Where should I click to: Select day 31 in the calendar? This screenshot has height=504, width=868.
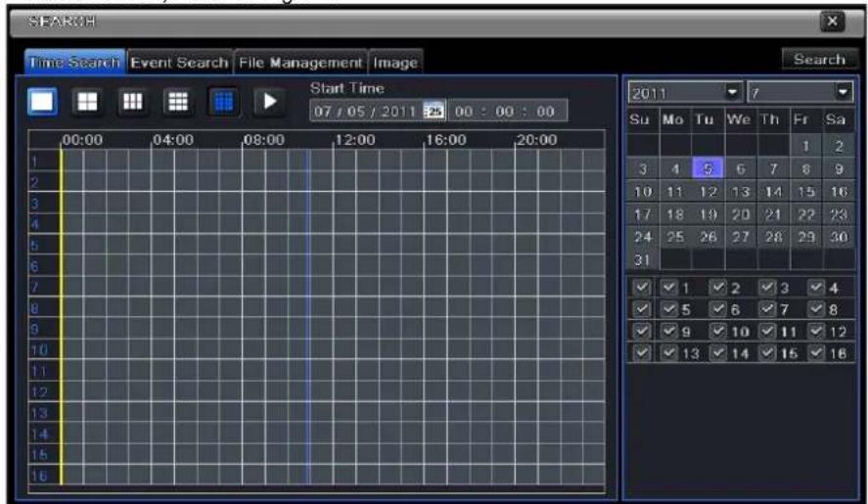click(x=642, y=259)
